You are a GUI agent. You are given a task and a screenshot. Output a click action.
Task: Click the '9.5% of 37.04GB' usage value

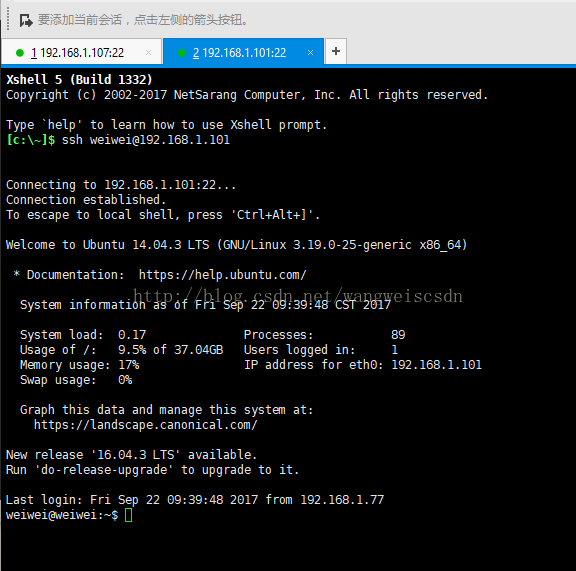[x=170, y=350]
